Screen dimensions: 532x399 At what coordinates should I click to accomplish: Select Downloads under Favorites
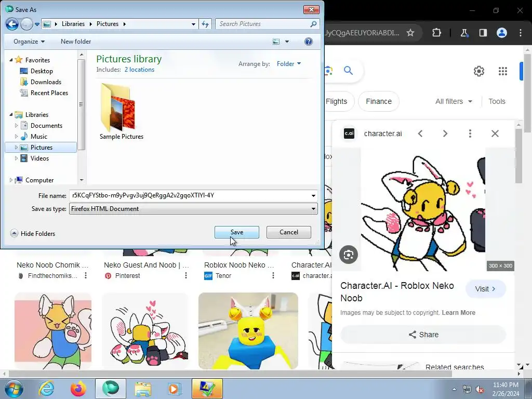coord(46,82)
